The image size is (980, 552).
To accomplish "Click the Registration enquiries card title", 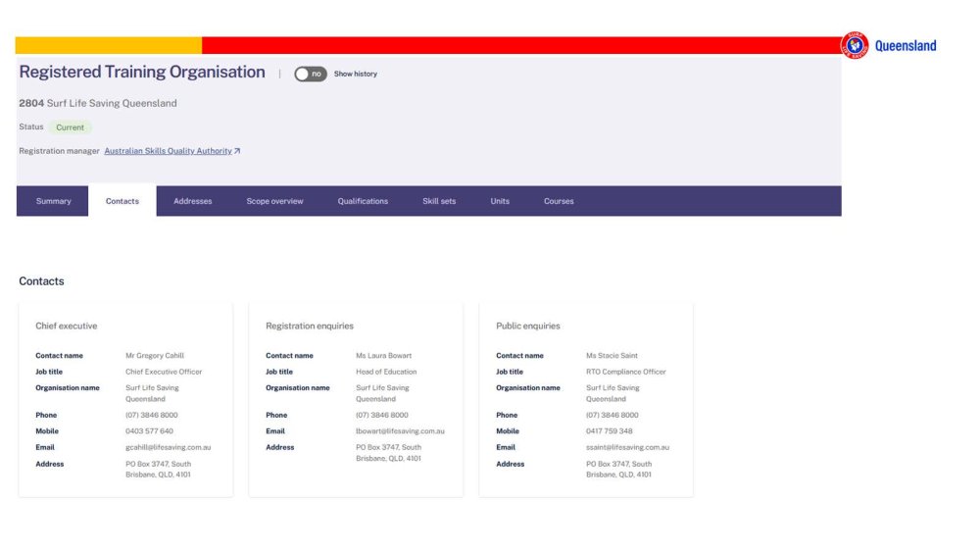I will click(310, 326).
